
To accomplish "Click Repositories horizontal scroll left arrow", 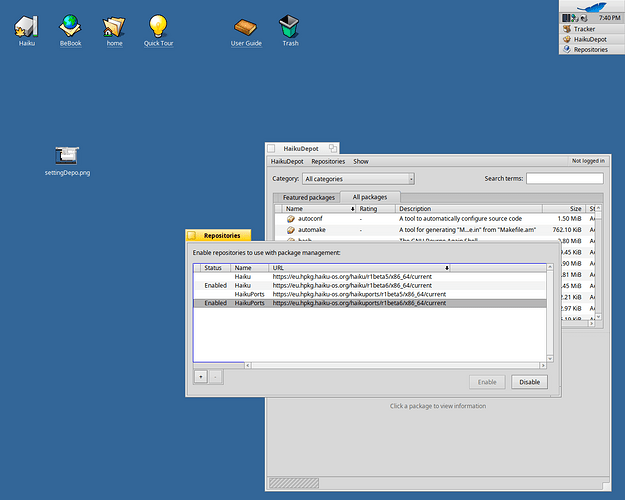I will click(248, 365).
